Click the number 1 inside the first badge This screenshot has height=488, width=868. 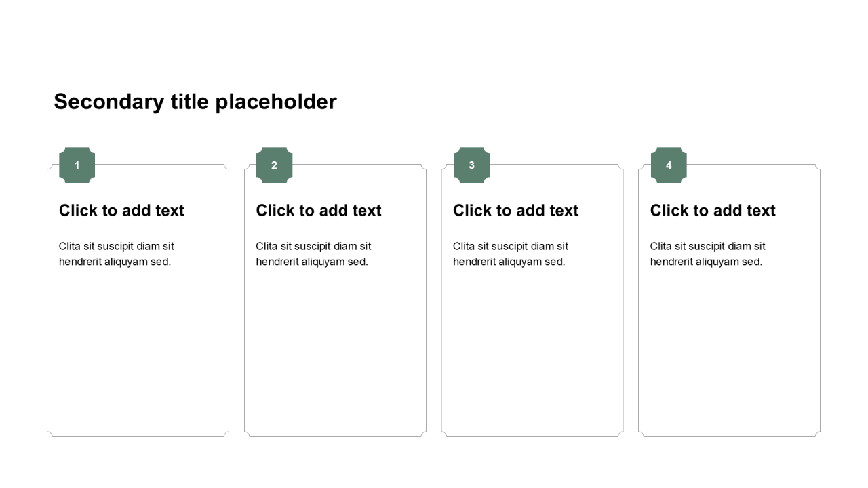click(77, 165)
